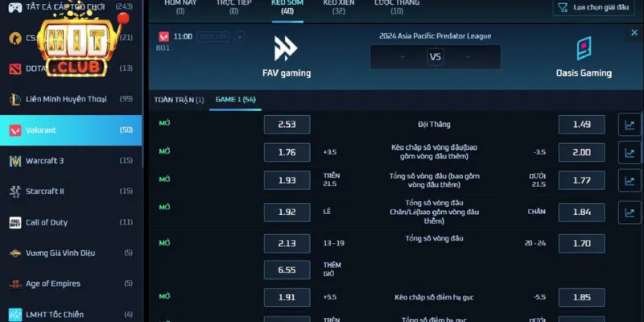Switch to the Game 1 (54) tab
This screenshot has height=322, width=644.
[235, 100]
